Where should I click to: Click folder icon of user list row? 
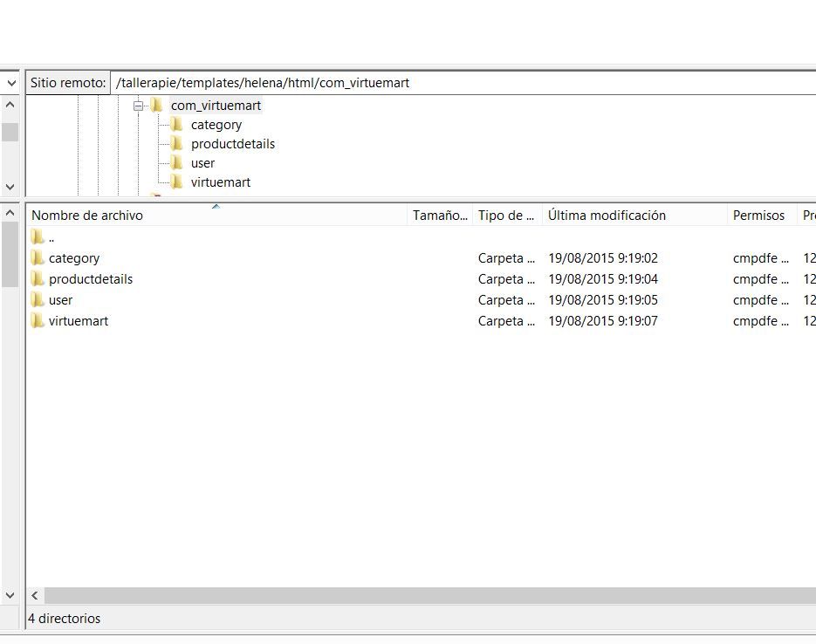pos(38,299)
